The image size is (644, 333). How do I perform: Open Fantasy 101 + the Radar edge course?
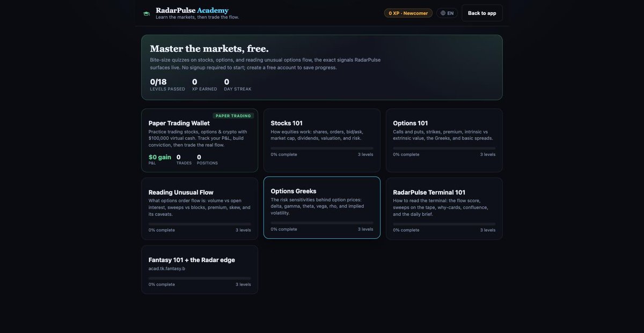click(200, 270)
